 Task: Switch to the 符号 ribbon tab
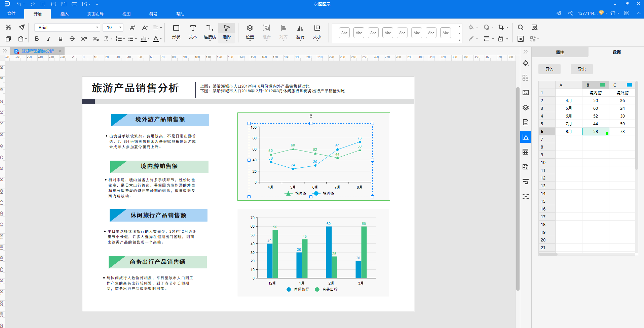click(x=153, y=14)
